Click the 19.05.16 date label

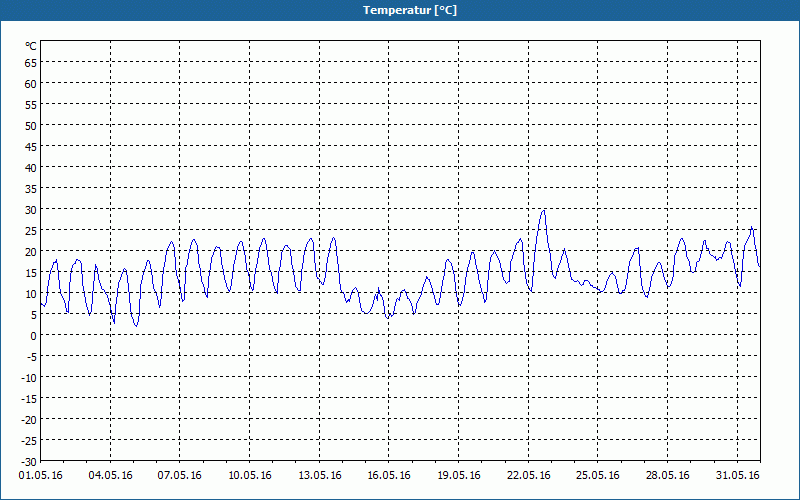pos(459,476)
